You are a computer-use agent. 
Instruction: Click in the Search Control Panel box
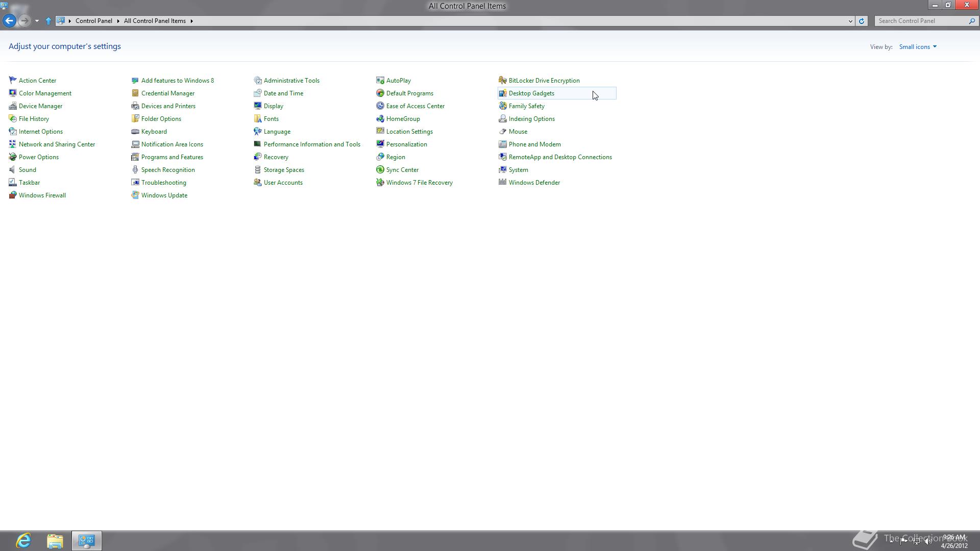(x=921, y=21)
